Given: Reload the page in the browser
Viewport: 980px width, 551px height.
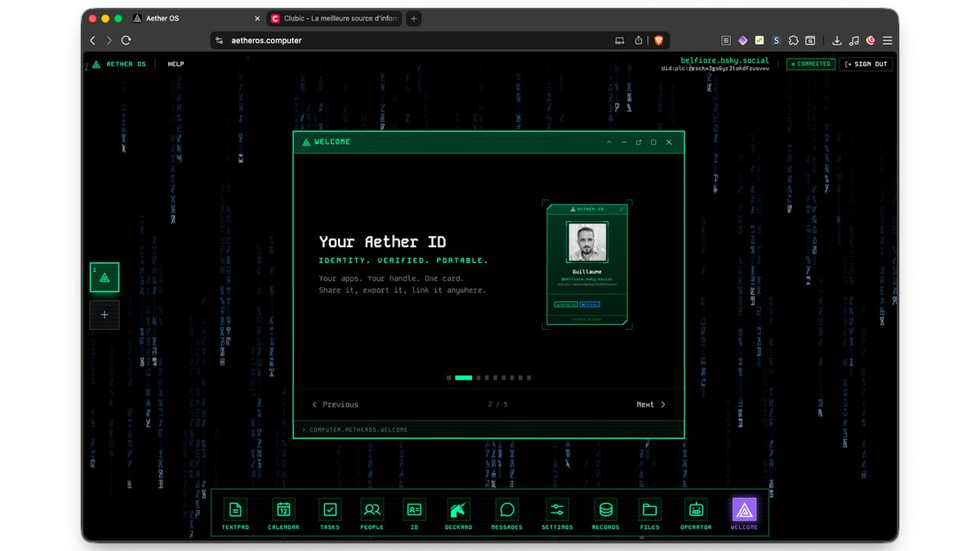Looking at the screenshot, I should coord(126,40).
